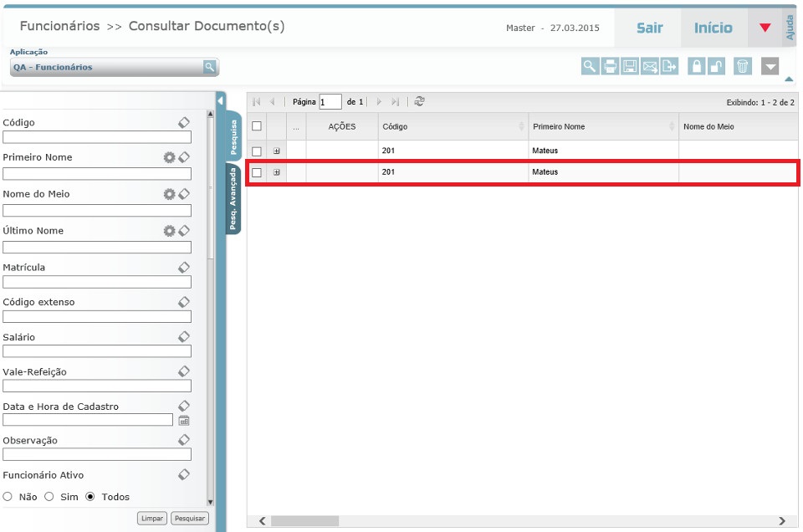Screen dimensions: 803x532
Task: Expand the highlighted second row details
Action: [276, 172]
